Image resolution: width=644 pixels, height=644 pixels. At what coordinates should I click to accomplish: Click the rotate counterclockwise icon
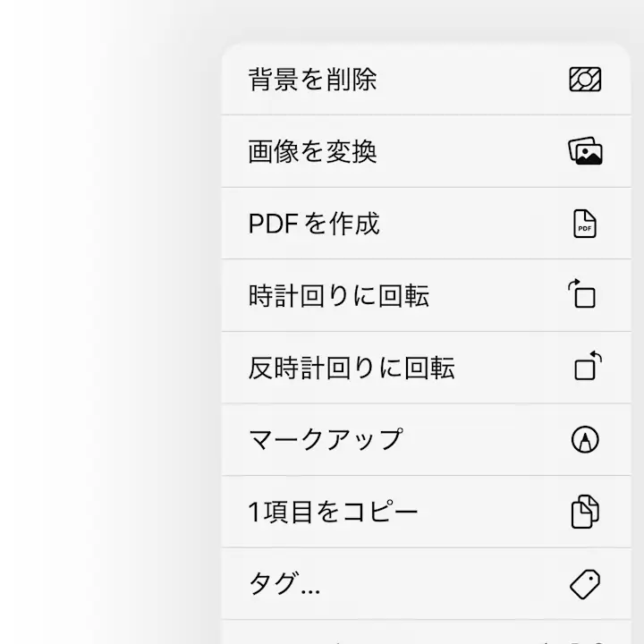[x=587, y=367]
